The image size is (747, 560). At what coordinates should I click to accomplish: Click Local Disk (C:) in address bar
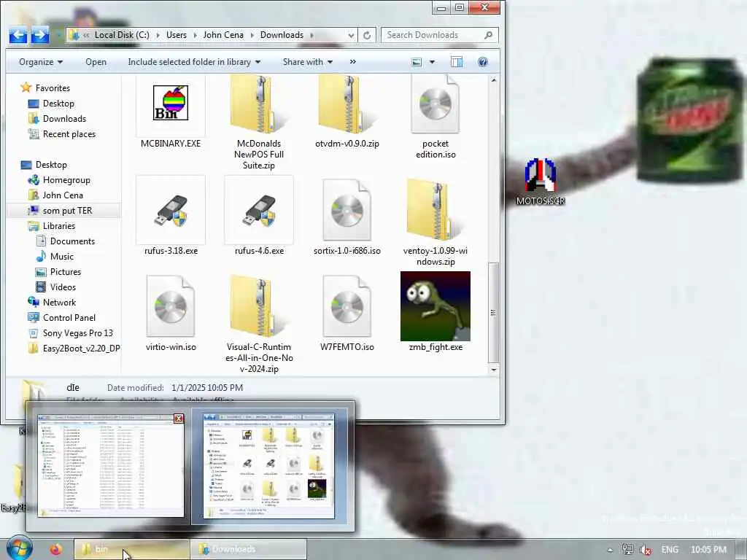click(122, 35)
